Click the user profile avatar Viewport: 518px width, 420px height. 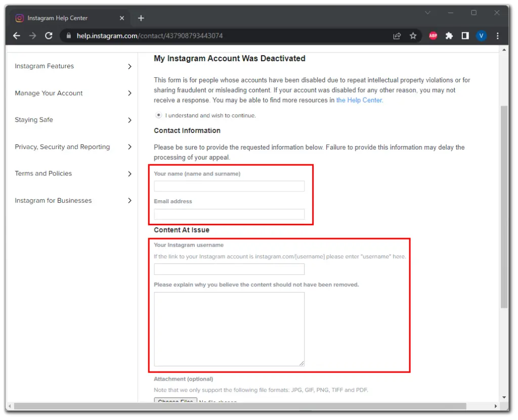point(481,36)
